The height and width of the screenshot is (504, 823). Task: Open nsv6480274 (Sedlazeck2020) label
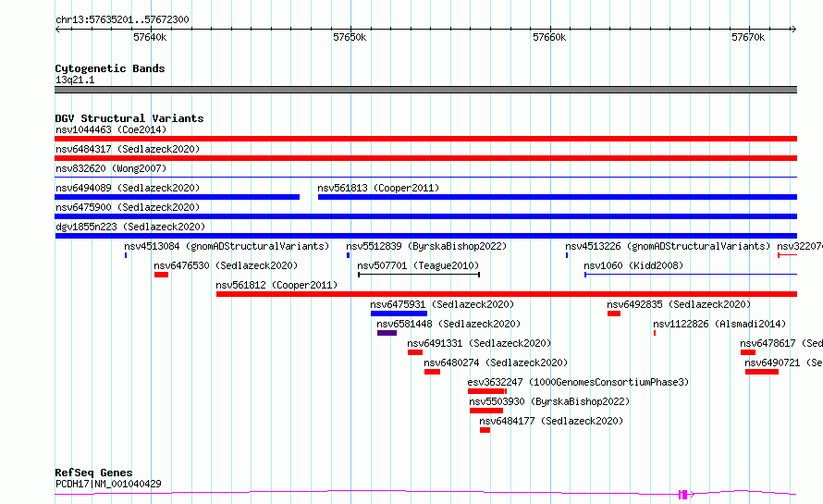tap(496, 363)
